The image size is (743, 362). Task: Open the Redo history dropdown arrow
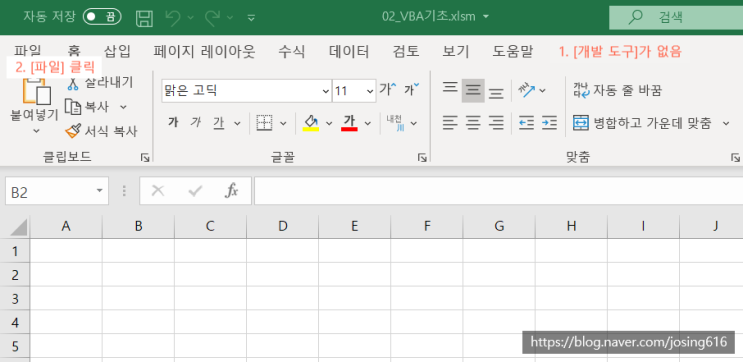pos(230,18)
